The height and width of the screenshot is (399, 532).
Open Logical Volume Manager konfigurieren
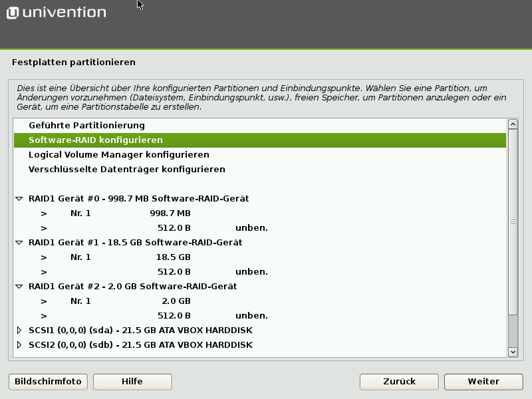coord(260,155)
